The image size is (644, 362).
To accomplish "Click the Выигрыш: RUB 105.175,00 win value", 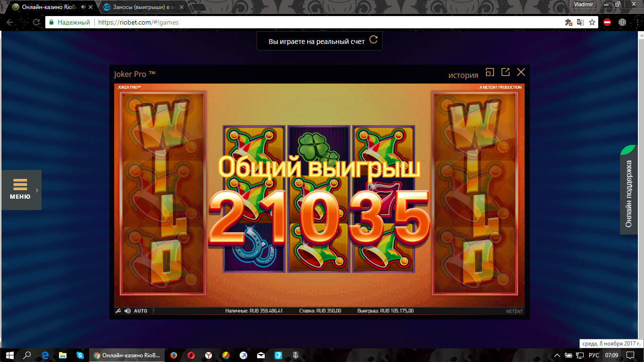I will point(385,311).
